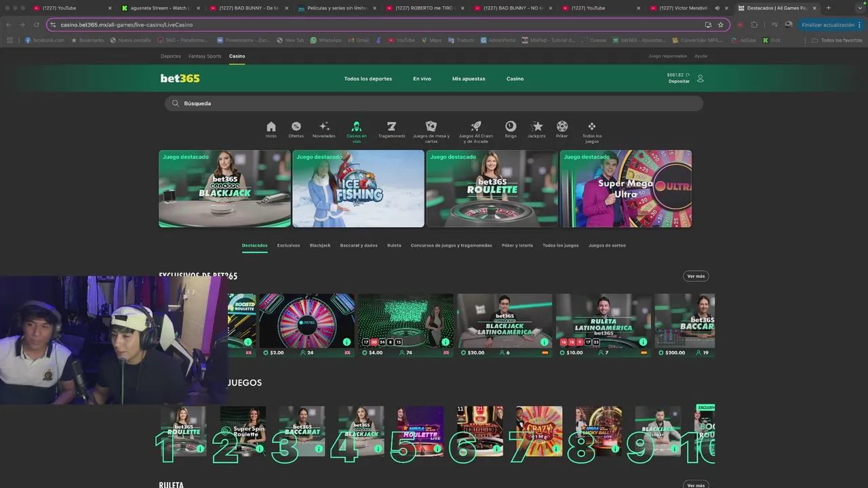Switch to the Baccarat y dados tab
This screenshot has height=488, width=868.
(x=359, y=245)
